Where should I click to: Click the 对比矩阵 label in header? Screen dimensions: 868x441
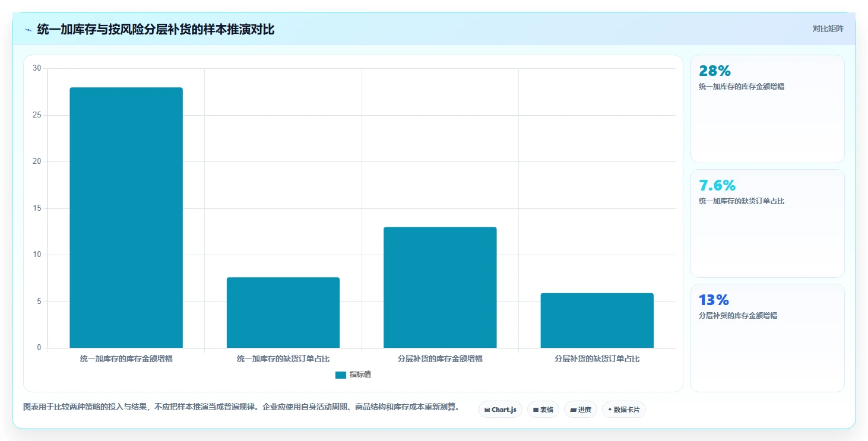click(828, 28)
